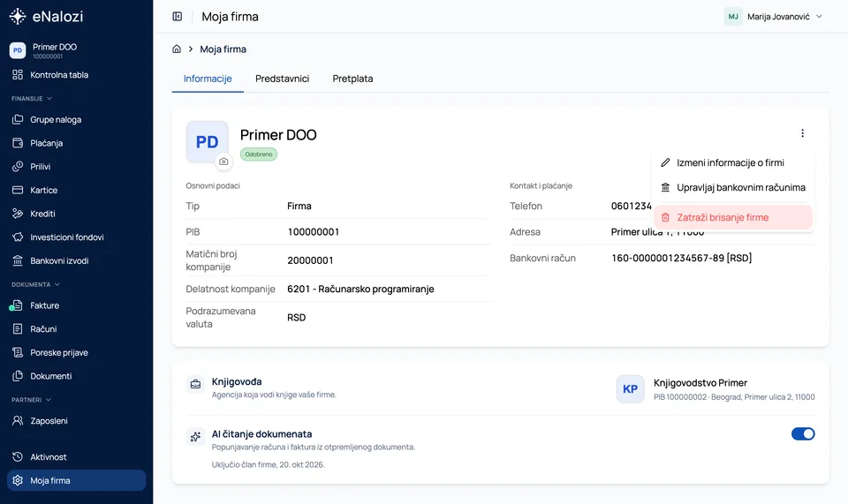Click the Odobreno status badge
Image resolution: width=848 pixels, height=504 pixels.
point(259,154)
